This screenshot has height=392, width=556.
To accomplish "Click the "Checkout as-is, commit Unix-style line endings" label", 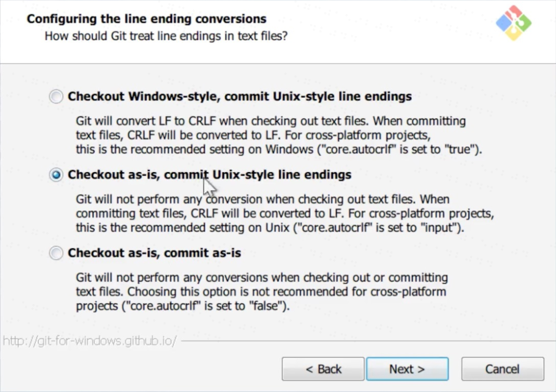I will 209,174.
